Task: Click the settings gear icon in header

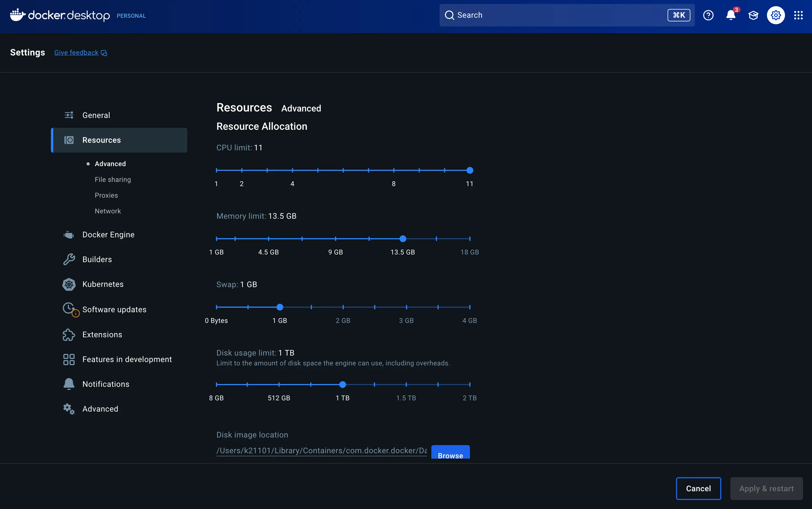Action: click(776, 15)
